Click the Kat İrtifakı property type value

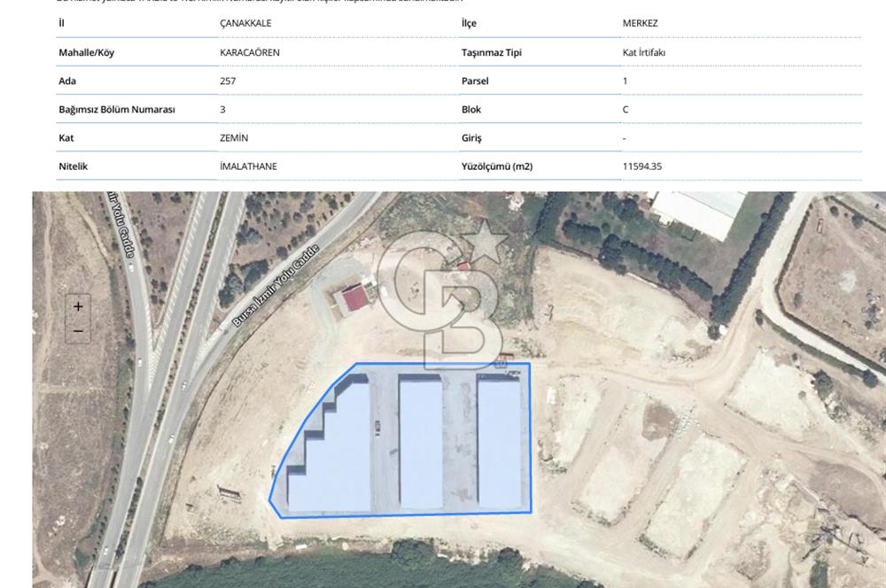point(644,52)
